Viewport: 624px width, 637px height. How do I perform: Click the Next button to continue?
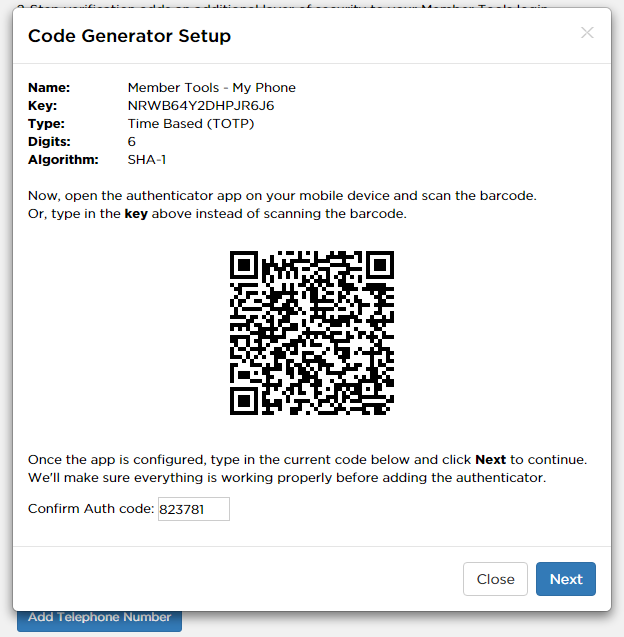tap(566, 579)
